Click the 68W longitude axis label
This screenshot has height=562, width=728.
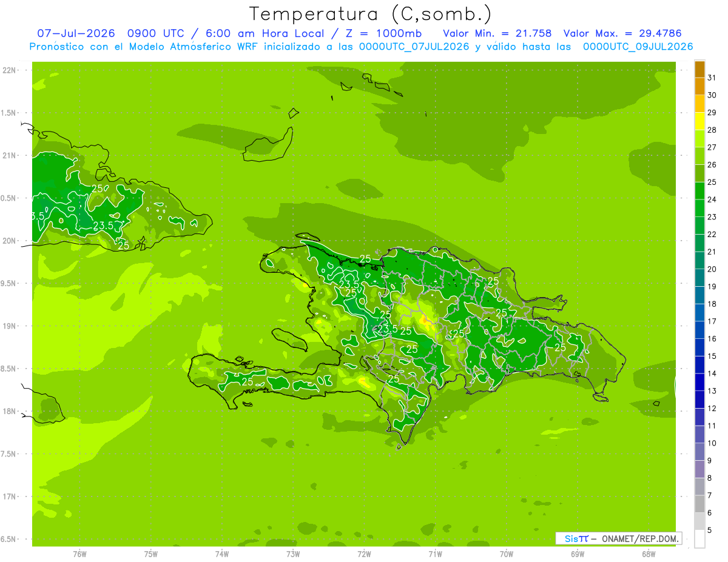649,554
